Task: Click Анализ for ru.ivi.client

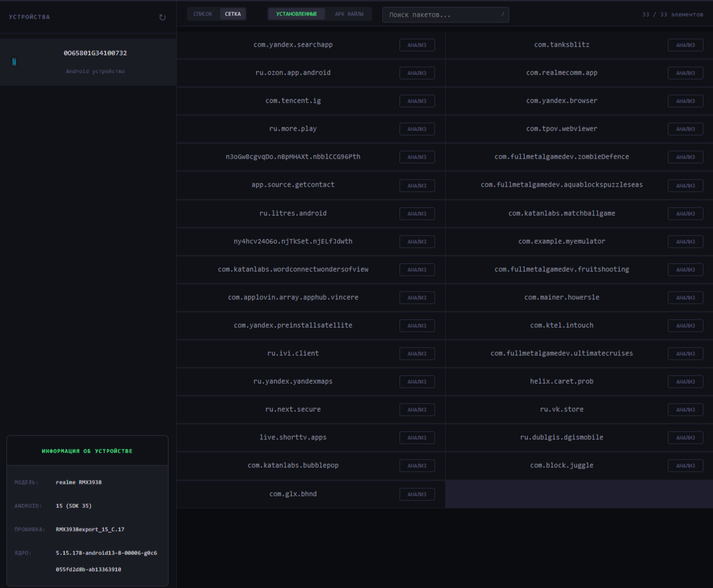Action: (x=417, y=354)
